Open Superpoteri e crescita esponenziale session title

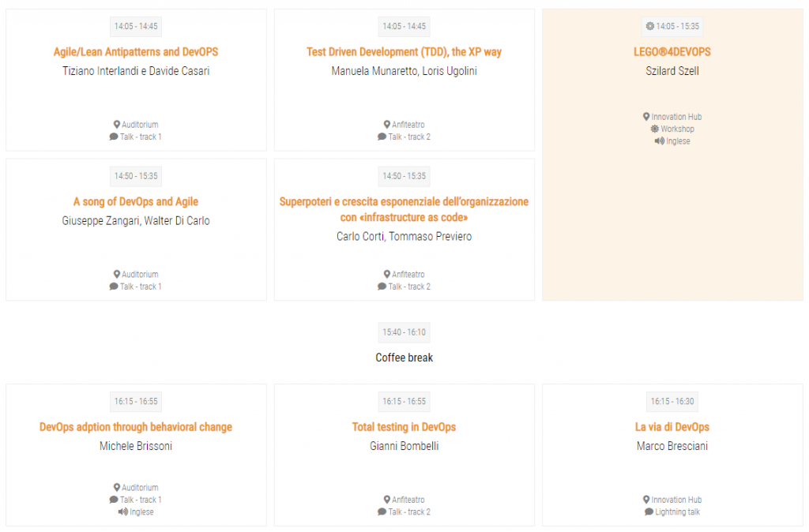click(x=404, y=209)
